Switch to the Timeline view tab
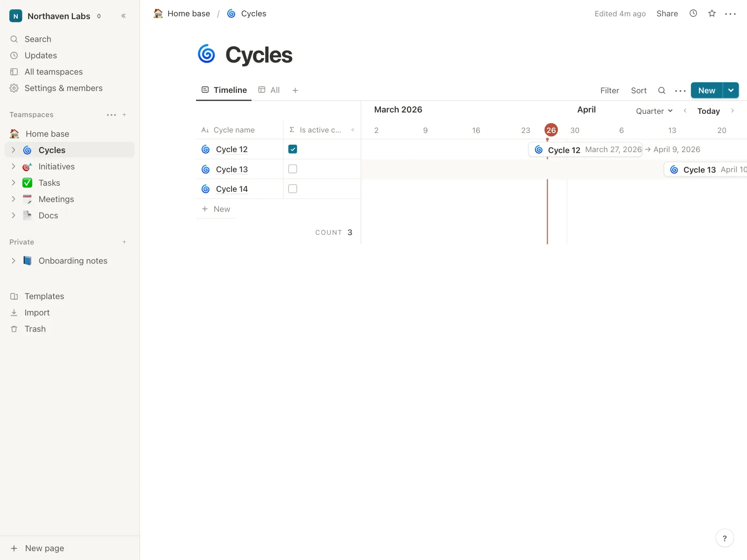 pyautogui.click(x=224, y=90)
